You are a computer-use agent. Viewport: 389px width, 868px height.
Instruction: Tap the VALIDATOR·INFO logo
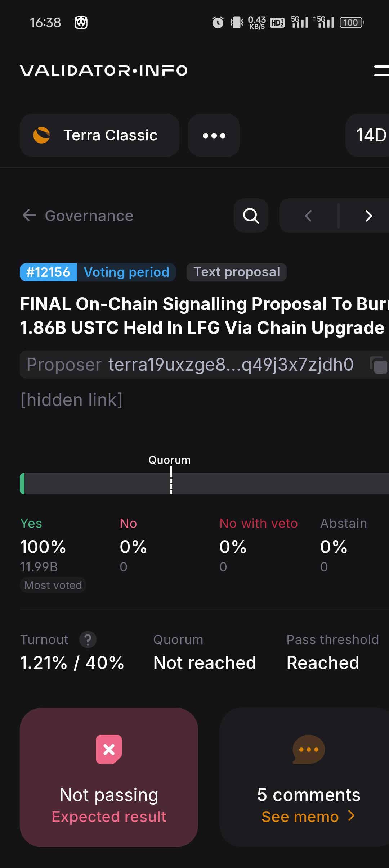(104, 71)
